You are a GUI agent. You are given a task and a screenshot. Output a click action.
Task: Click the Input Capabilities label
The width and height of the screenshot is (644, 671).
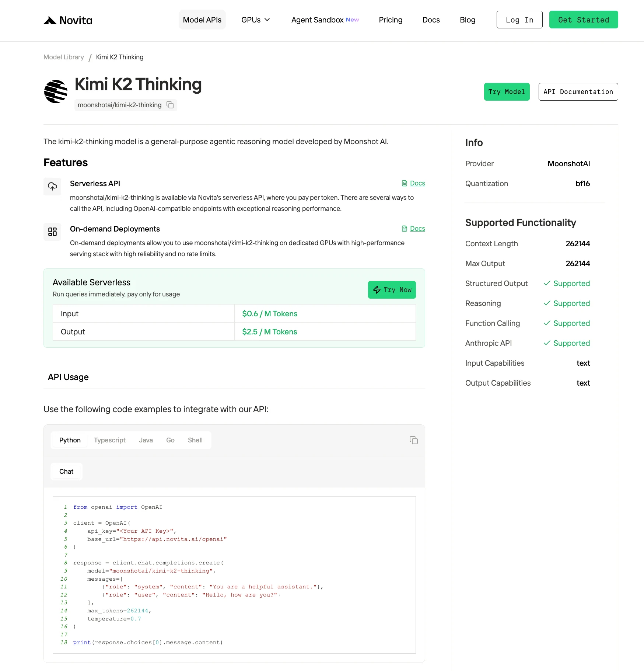click(495, 363)
